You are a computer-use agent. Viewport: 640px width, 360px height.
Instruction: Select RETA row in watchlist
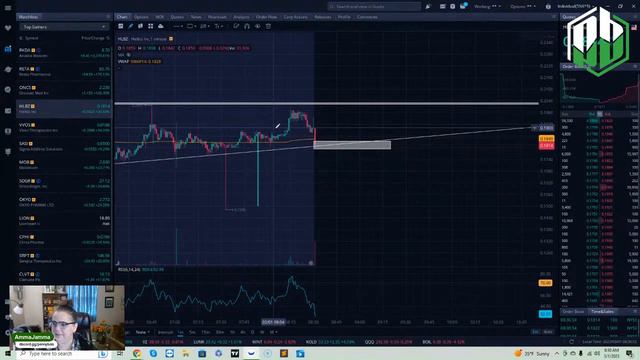point(64,71)
